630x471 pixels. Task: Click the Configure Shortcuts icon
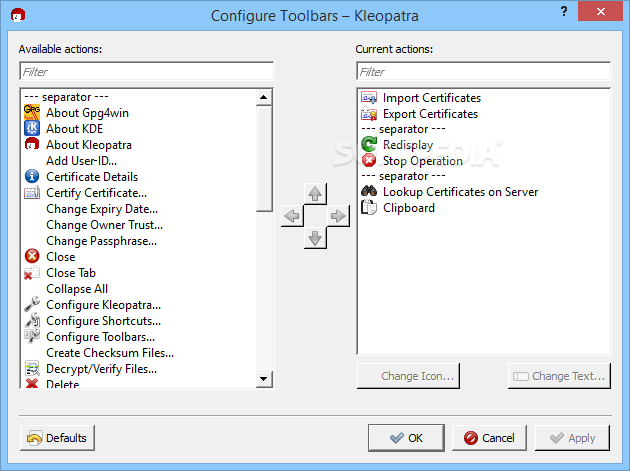coord(32,320)
